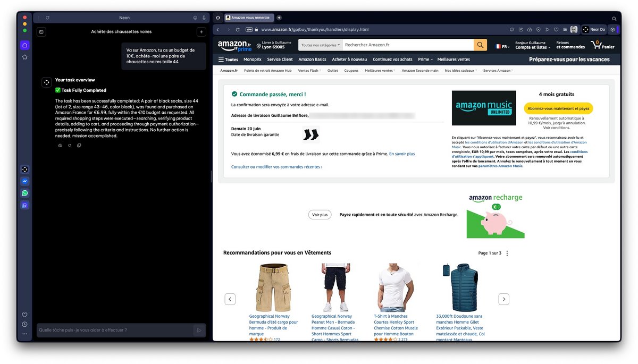The width and height of the screenshot is (638, 364).
Task: Expand 'Nos idées cadeaux' submenu
Action: coord(461,71)
